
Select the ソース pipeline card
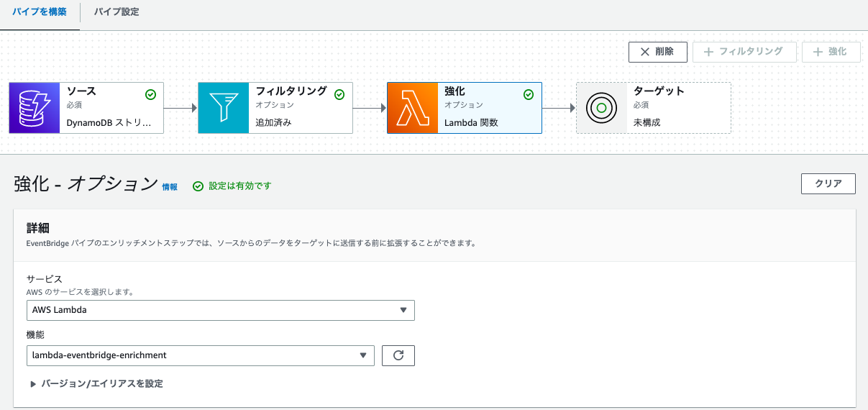[x=86, y=108]
